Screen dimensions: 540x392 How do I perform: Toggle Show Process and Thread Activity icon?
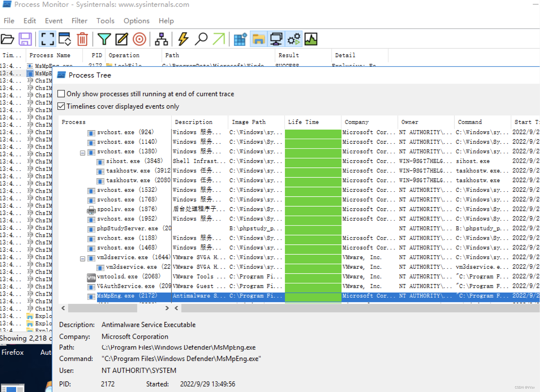[x=294, y=39]
